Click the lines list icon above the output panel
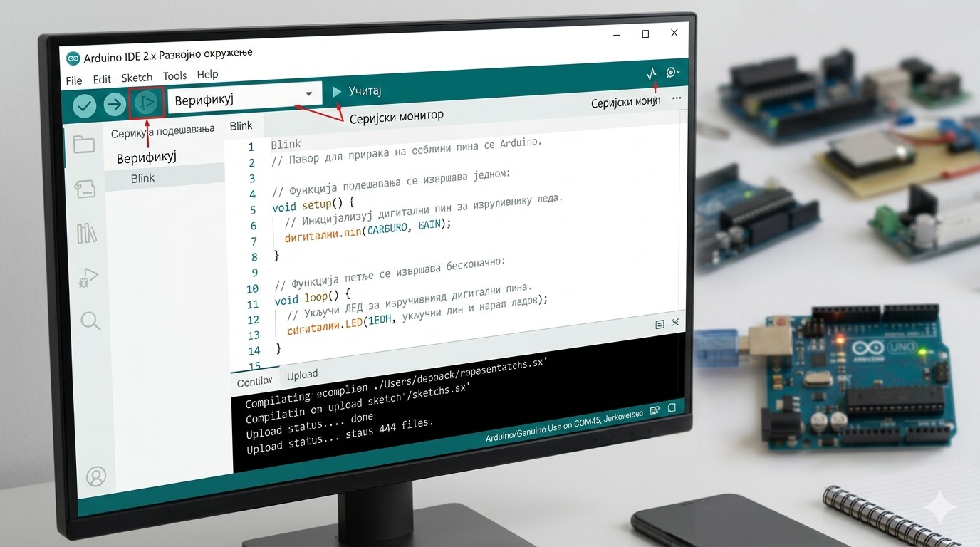 pos(660,324)
